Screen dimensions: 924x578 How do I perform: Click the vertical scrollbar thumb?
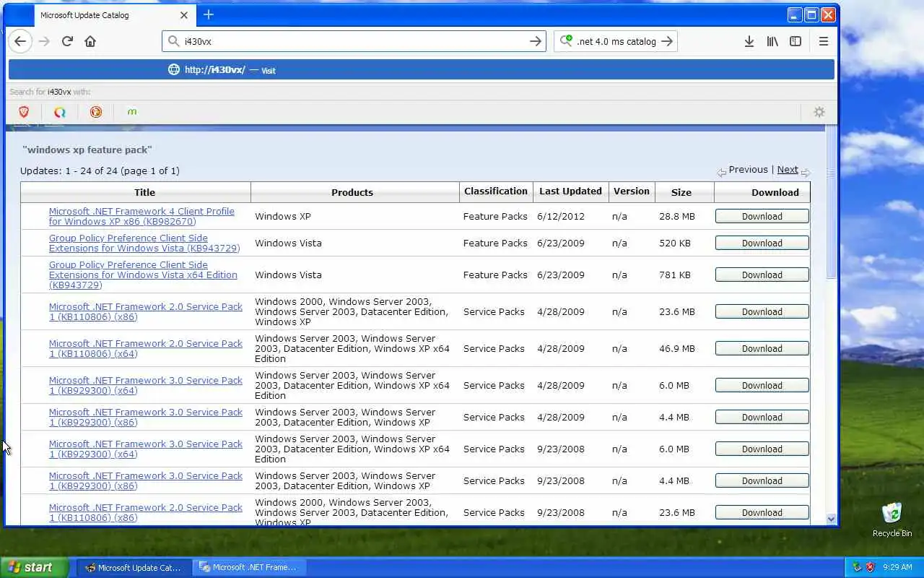click(x=831, y=202)
